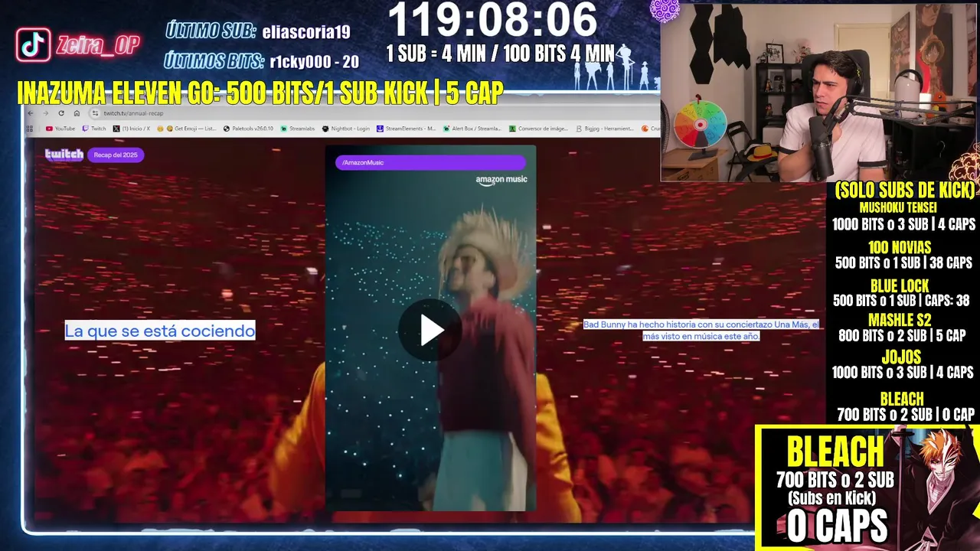Click the 'r1cky000 - 20' last bits text
Screen dimensions: 980x551
[x=315, y=62]
